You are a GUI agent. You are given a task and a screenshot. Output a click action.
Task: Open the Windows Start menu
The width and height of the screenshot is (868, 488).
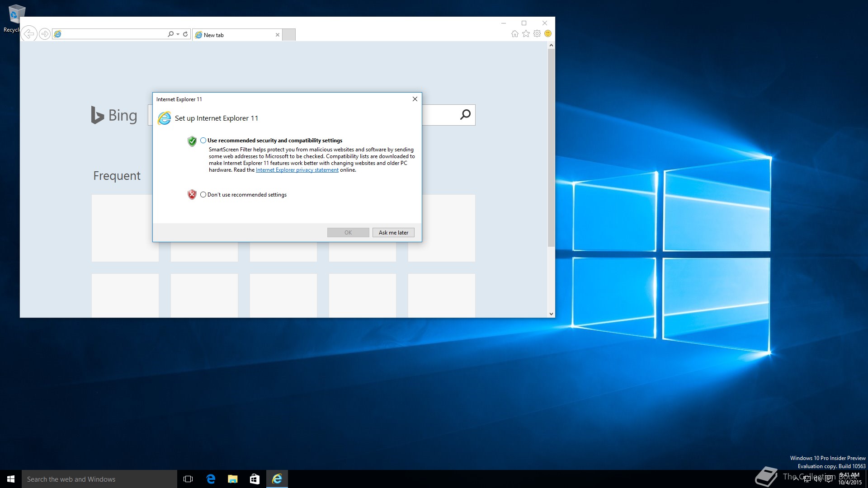coord(11,479)
